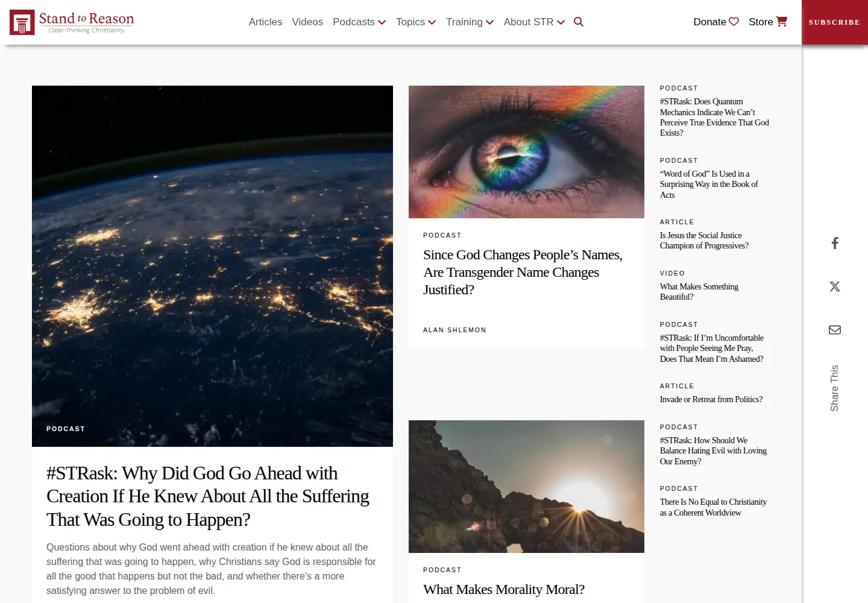Expand the About STR dropdown chevron
This screenshot has width=868, height=603.
(561, 22)
